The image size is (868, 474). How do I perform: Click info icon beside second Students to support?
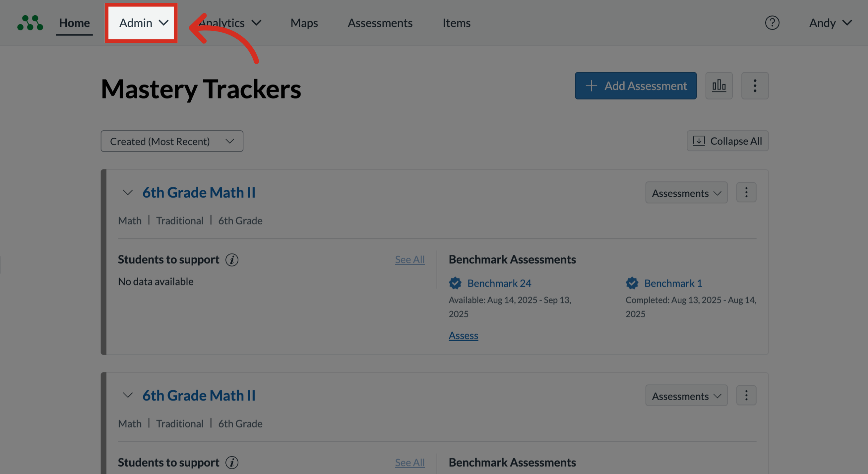point(232,463)
